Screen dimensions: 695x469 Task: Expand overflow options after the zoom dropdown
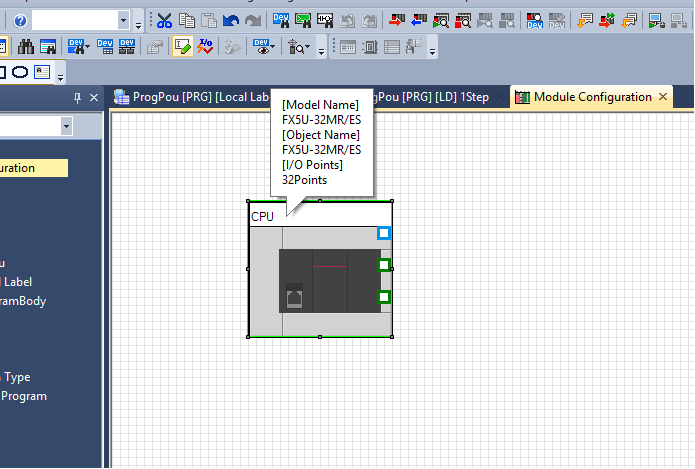tap(321, 49)
